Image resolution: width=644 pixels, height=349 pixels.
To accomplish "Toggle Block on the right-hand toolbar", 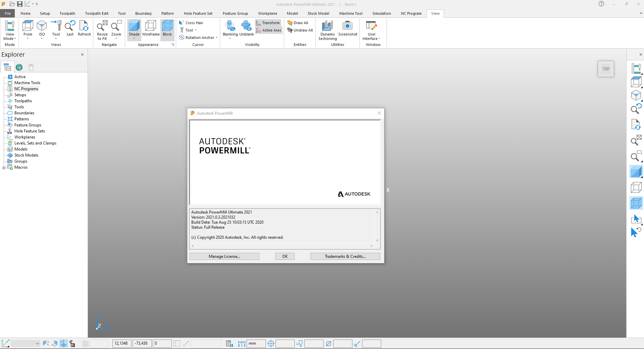I will (636, 203).
